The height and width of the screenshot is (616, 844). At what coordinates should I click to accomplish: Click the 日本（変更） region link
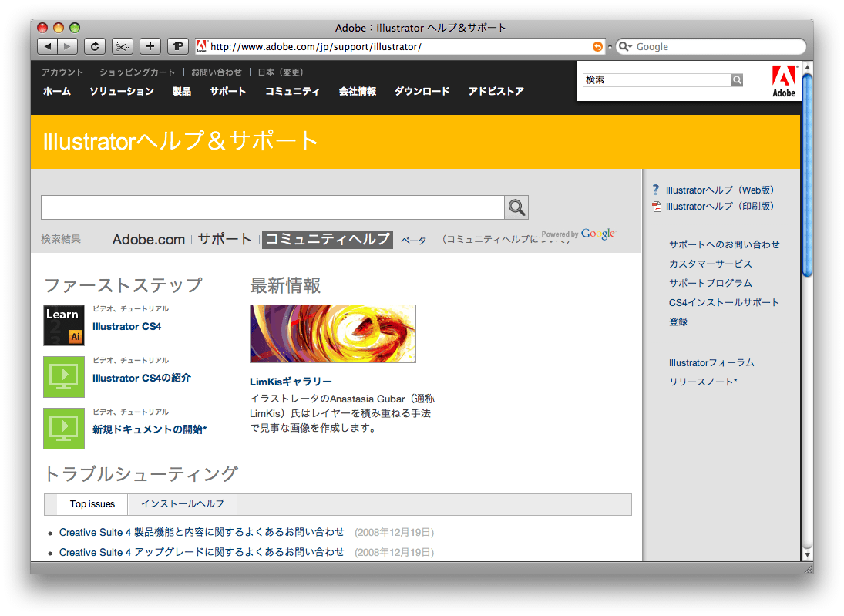pyautogui.click(x=281, y=72)
